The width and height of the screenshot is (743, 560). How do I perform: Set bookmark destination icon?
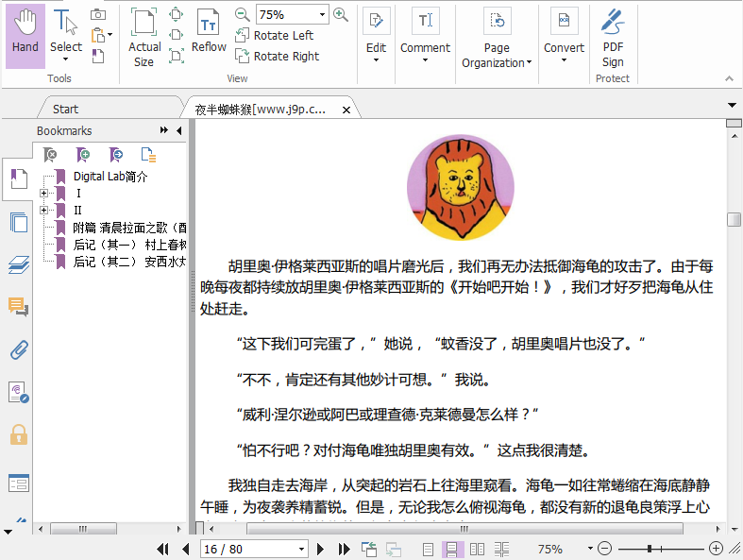pos(115,155)
